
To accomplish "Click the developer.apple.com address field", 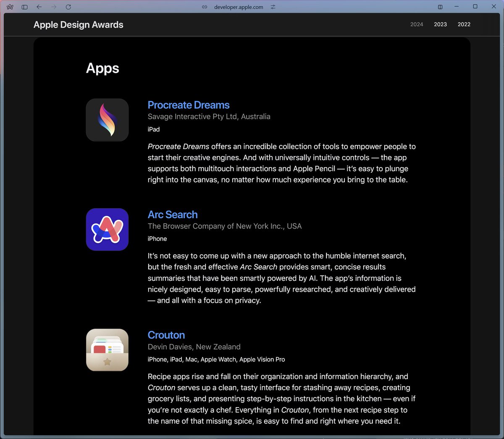I will (x=239, y=7).
